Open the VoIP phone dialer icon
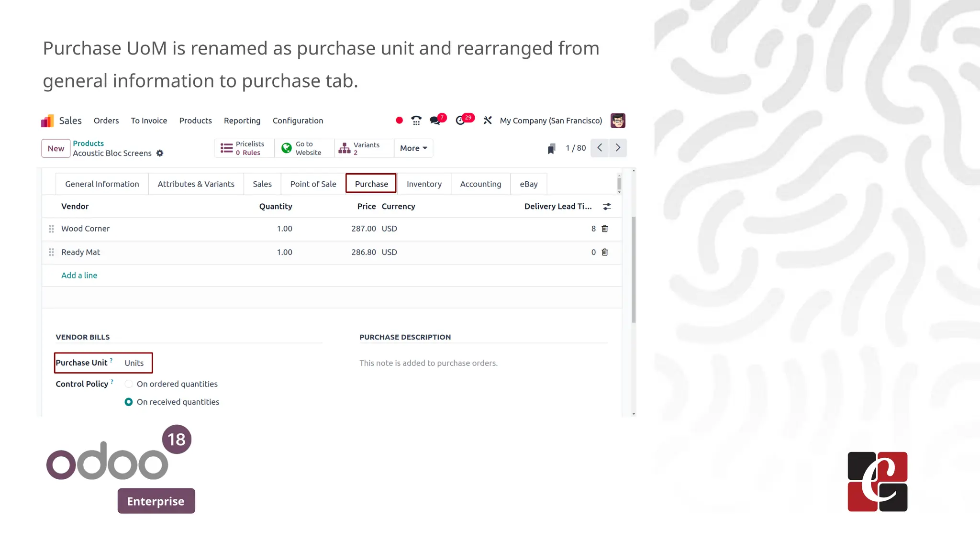The height and width of the screenshot is (551, 980). pos(416,121)
